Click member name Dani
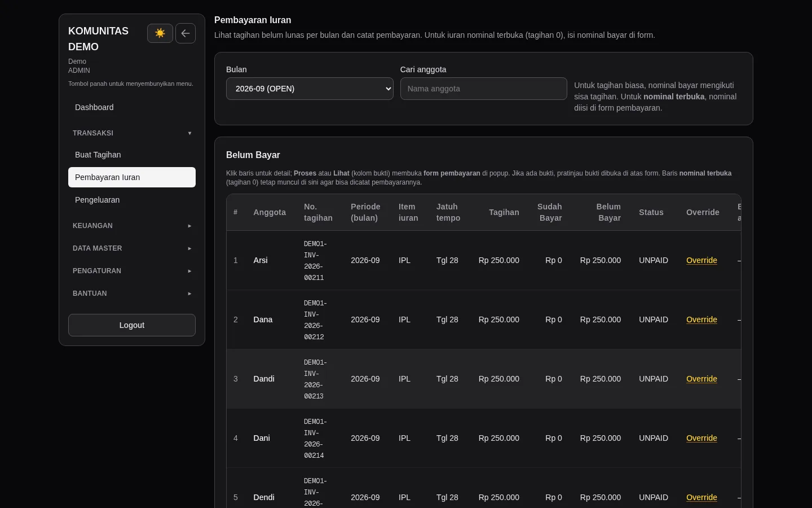The width and height of the screenshot is (812, 508). (262, 438)
